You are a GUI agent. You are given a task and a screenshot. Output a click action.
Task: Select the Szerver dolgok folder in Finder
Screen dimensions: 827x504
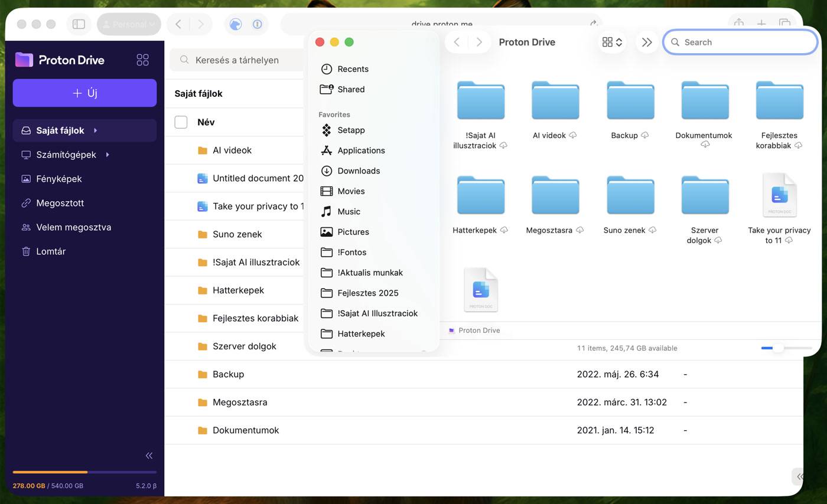704,195
